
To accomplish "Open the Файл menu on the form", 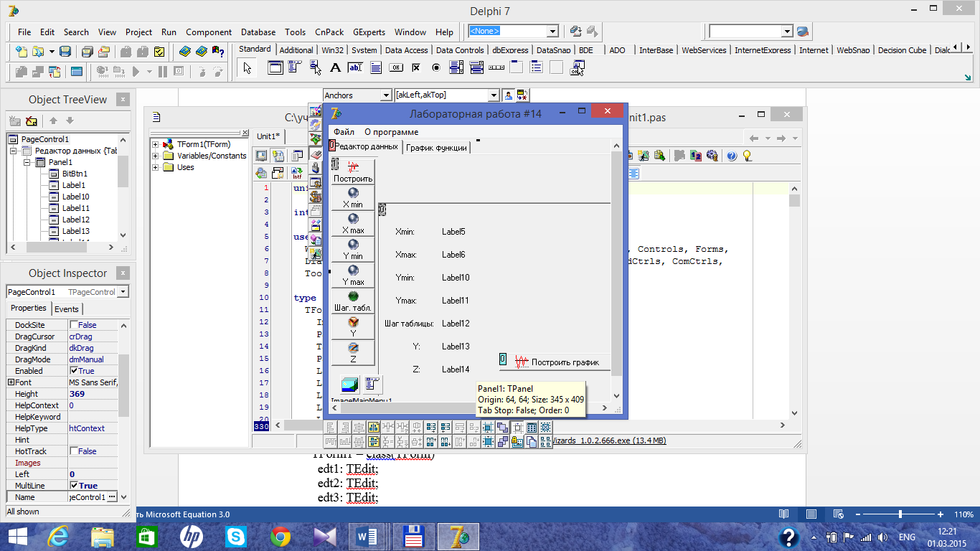I will pos(344,132).
